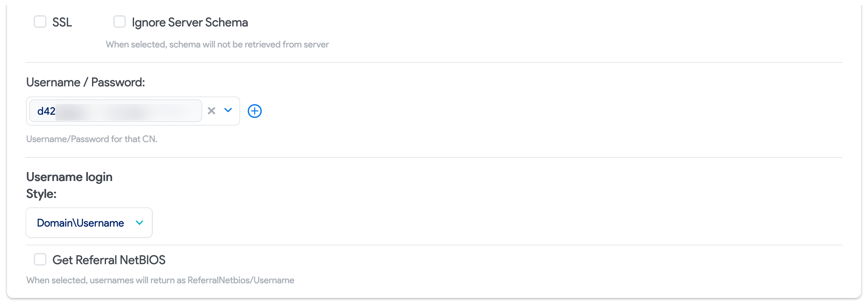Click the "SSL" label text
Screen dimensions: 868x304
62,23
